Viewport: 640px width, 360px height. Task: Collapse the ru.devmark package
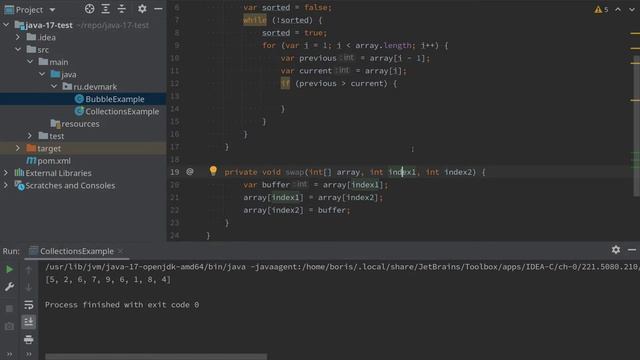(x=54, y=87)
